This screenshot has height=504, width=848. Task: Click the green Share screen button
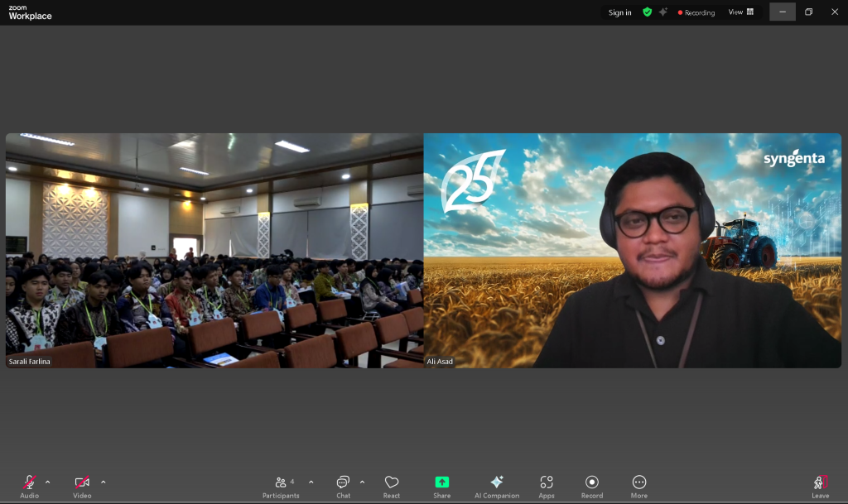(442, 485)
